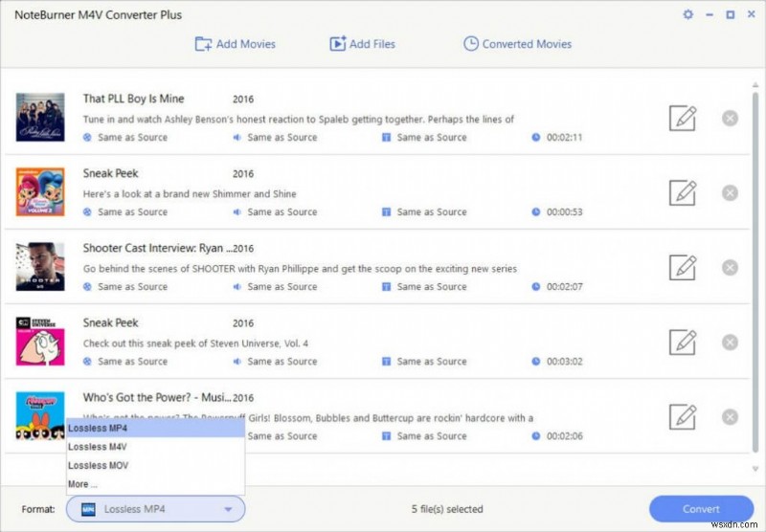Remove Shooter Cast Interview from list
Image resolution: width=766 pixels, height=532 pixels.
(x=730, y=268)
